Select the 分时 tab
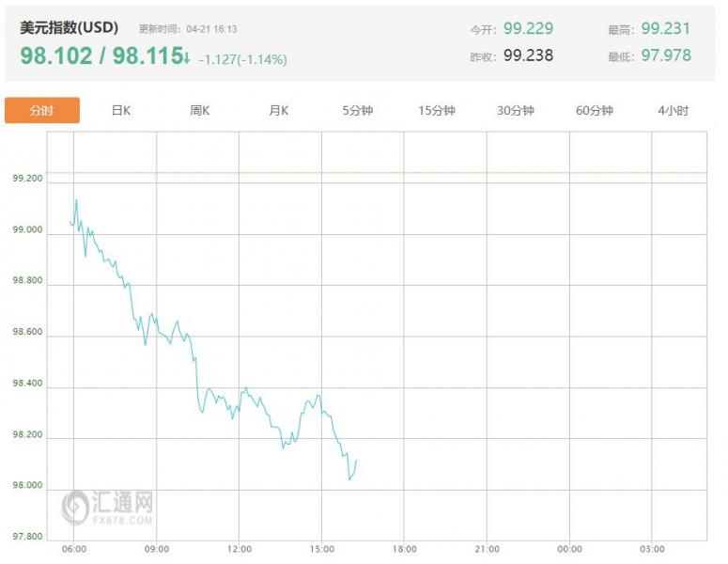This screenshot has height=564, width=728. tap(42, 111)
